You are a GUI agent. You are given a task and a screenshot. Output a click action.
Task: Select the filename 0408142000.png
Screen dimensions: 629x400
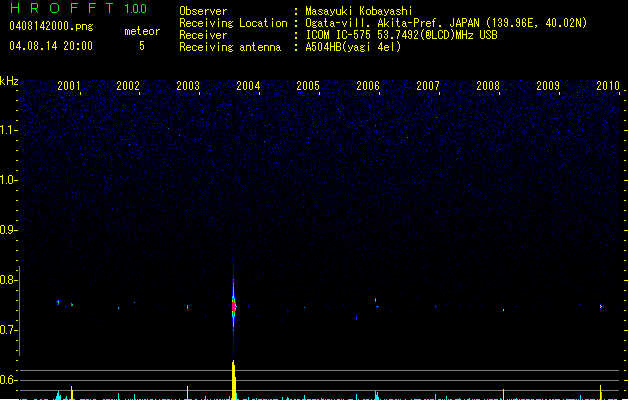click(51, 26)
